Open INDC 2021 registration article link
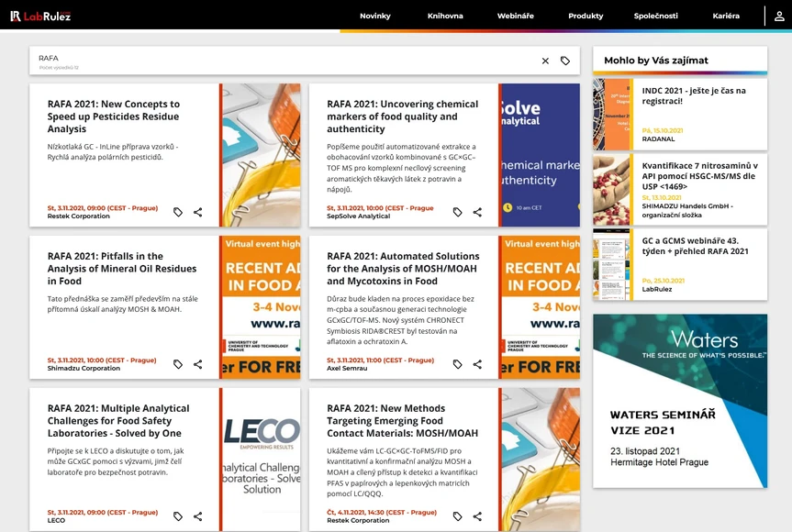 coord(693,95)
